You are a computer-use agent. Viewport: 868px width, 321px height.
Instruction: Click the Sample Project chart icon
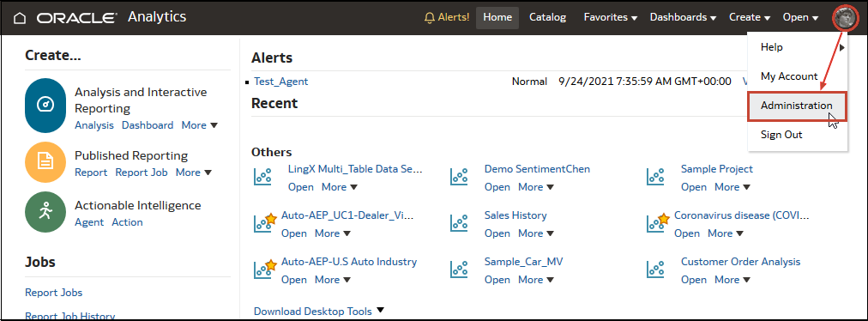tap(655, 177)
